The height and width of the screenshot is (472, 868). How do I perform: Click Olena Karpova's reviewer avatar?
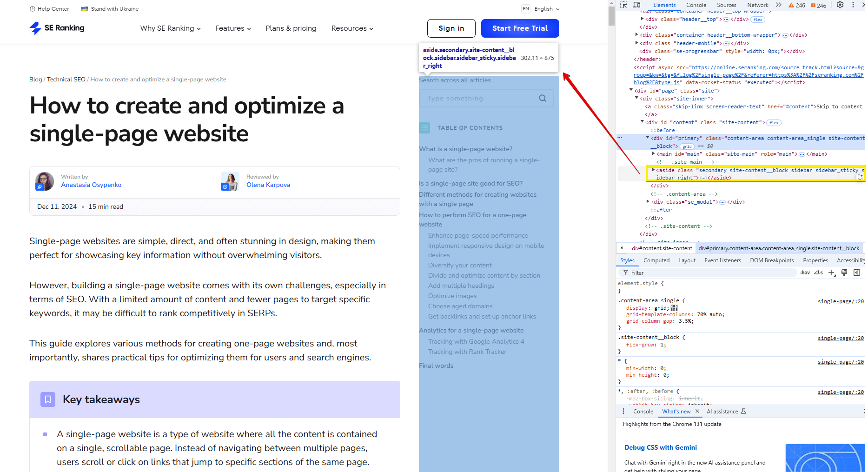[x=230, y=181]
